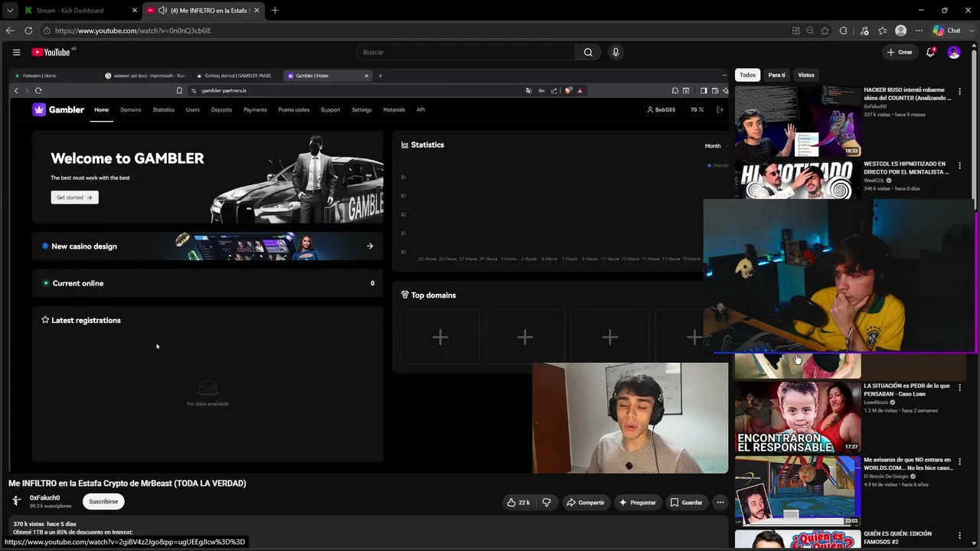Open the browser favorites list
The image size is (980, 551).
pos(883,31)
